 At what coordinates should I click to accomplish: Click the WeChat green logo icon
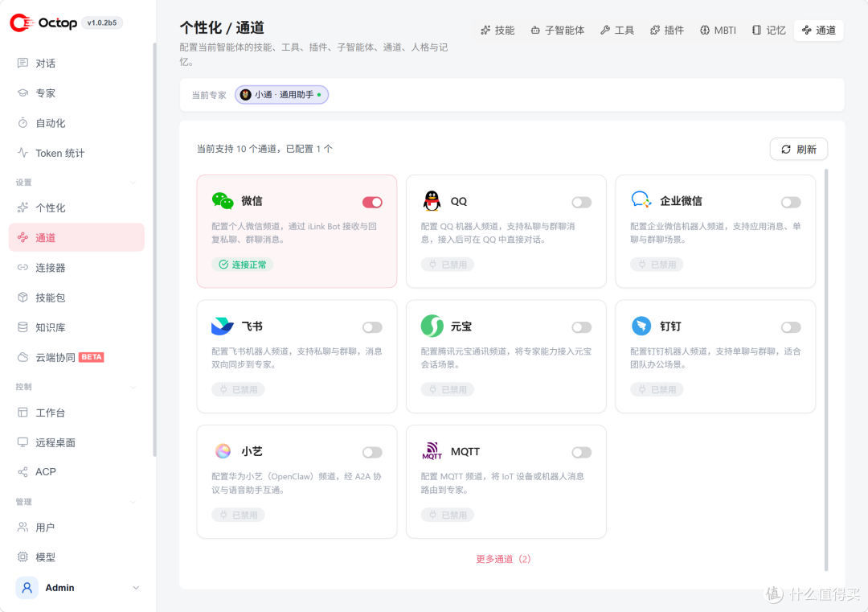tap(223, 201)
